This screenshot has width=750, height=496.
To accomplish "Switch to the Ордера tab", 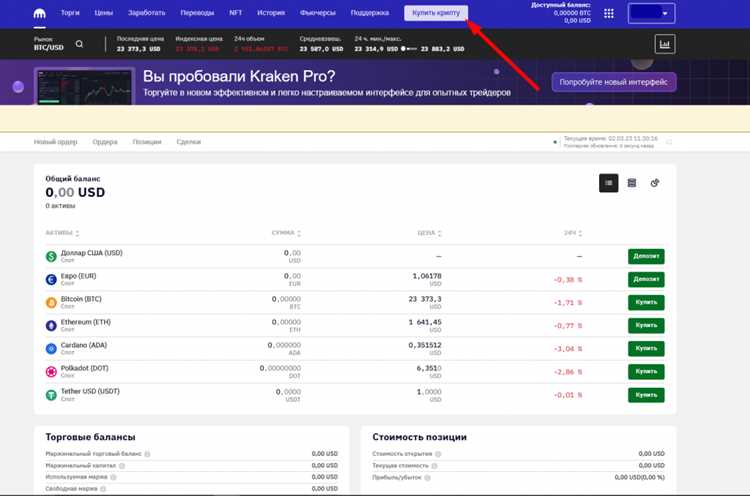I will pyautogui.click(x=105, y=142).
